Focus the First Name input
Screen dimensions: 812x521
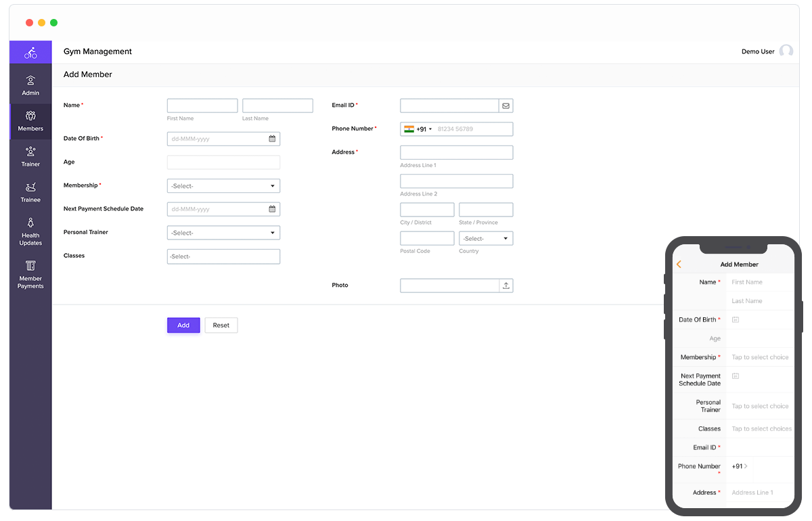coord(202,106)
